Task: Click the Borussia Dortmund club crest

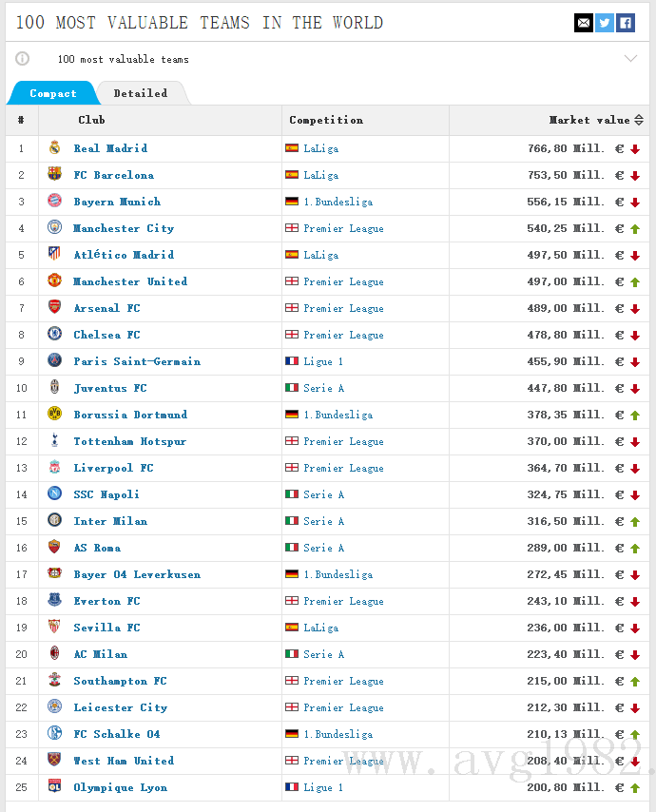Action: coord(54,415)
